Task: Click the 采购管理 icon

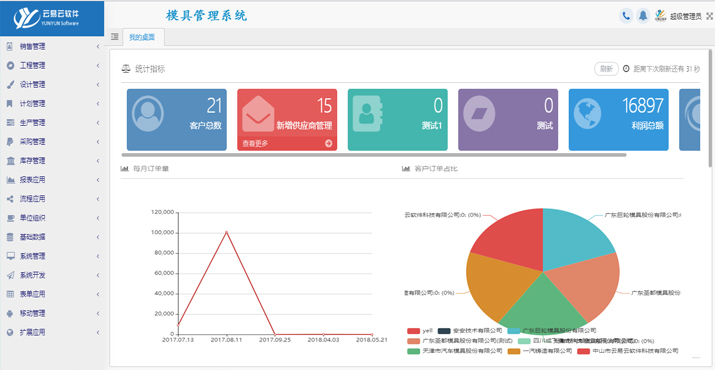Action: coord(10,142)
